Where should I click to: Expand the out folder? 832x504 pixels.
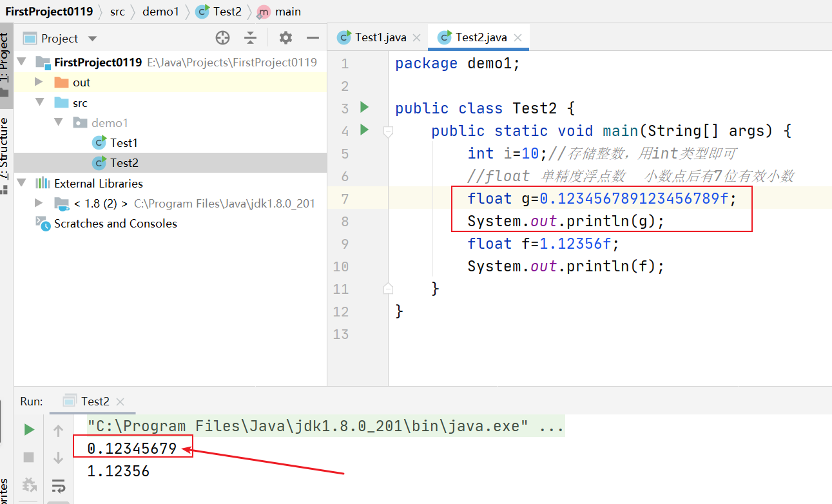click(39, 82)
